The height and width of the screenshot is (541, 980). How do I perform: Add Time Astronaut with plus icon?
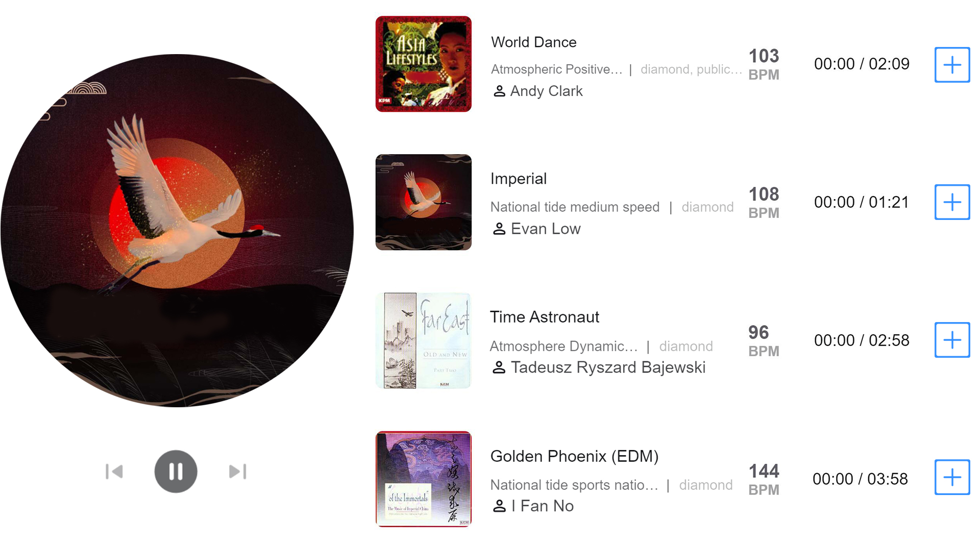click(952, 340)
